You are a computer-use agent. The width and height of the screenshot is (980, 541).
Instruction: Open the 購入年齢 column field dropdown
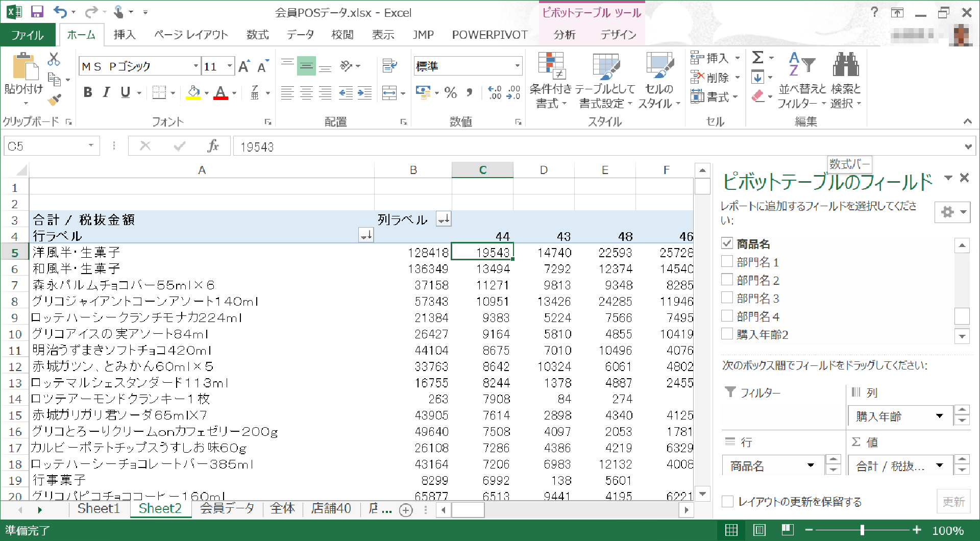[940, 416]
